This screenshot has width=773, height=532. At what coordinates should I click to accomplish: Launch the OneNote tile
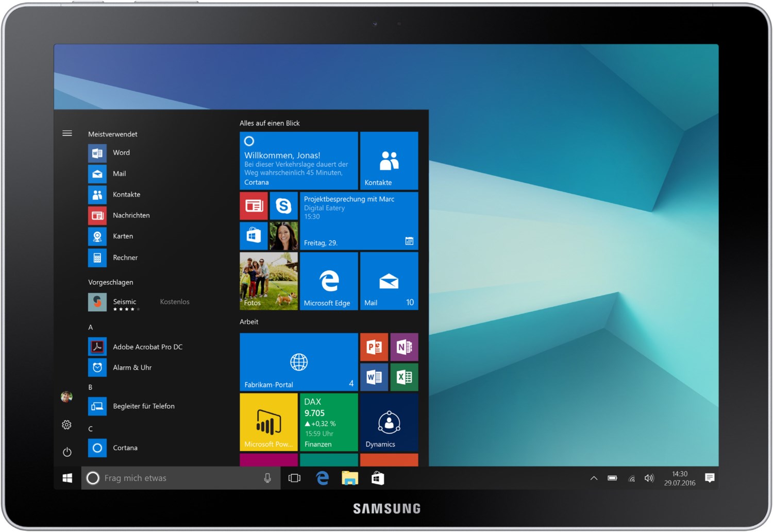(x=404, y=347)
